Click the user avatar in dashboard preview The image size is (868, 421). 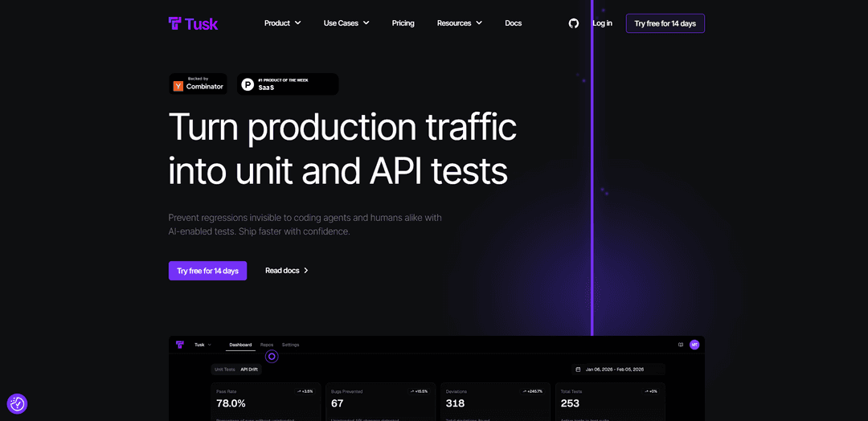tap(694, 345)
